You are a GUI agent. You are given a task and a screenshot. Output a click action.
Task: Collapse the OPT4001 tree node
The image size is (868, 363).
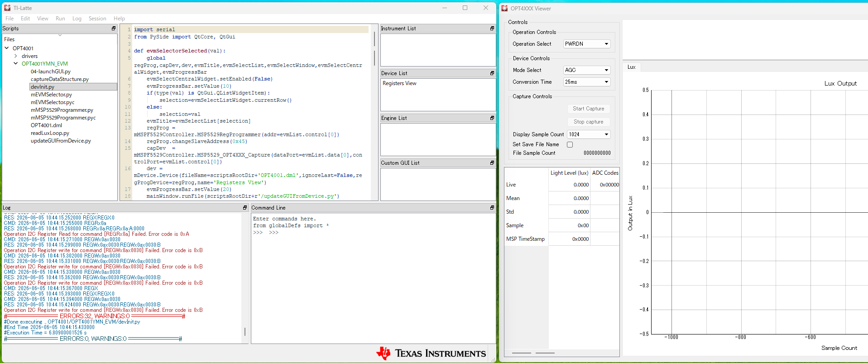point(7,48)
